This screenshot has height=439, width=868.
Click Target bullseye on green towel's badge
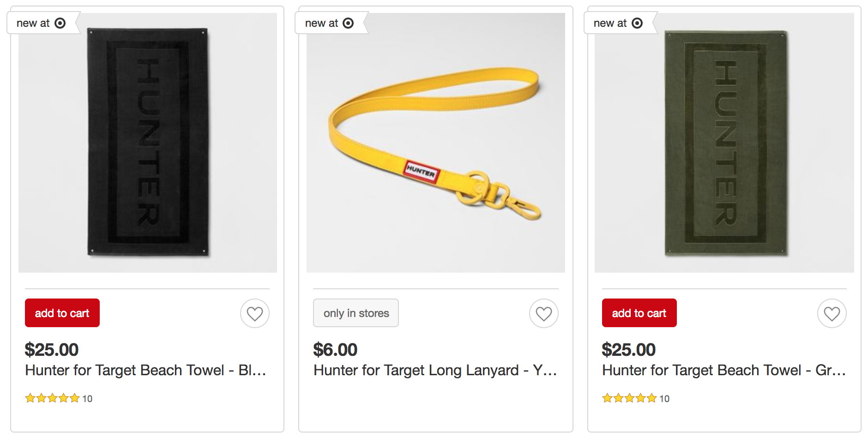click(637, 23)
